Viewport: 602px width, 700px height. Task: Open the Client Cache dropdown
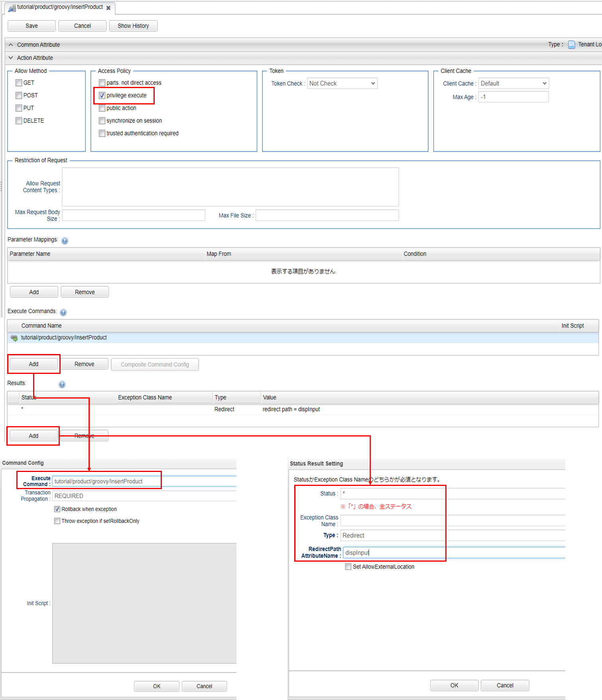(513, 83)
